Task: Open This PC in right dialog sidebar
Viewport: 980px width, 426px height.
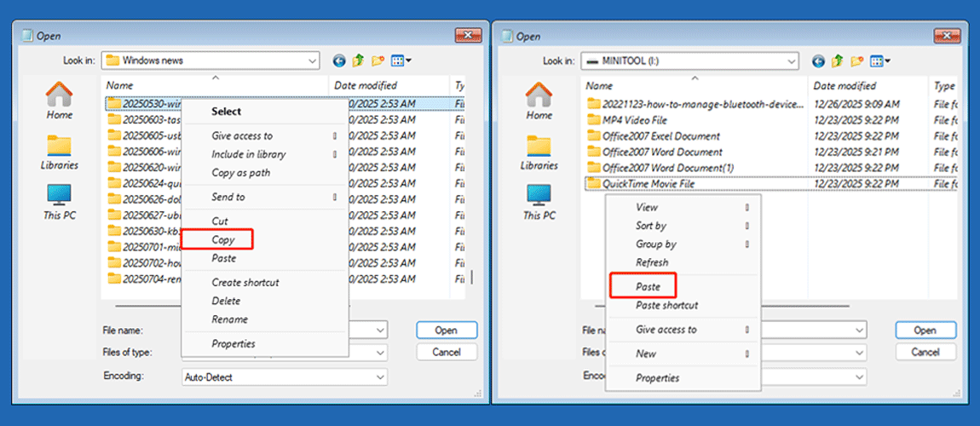Action: tap(539, 202)
